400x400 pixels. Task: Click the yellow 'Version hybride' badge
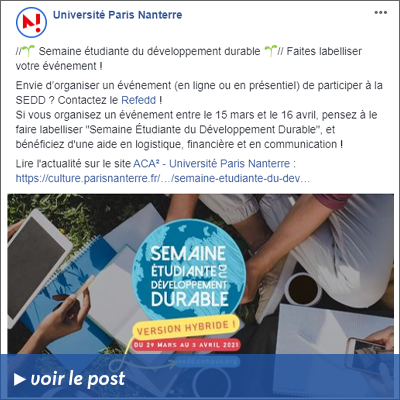coord(187,328)
